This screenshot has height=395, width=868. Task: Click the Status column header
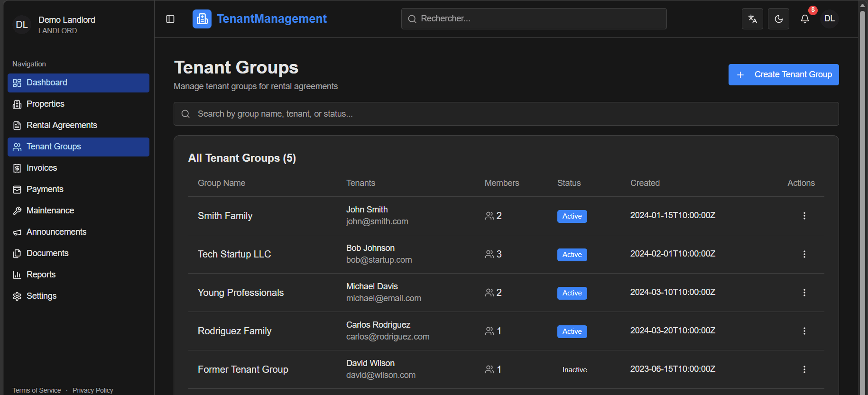569,183
